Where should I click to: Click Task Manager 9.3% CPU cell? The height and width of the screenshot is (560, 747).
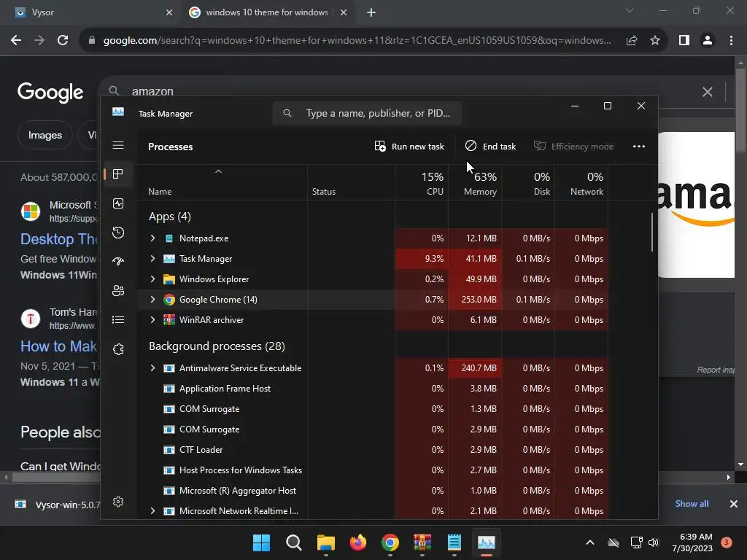tap(422, 258)
